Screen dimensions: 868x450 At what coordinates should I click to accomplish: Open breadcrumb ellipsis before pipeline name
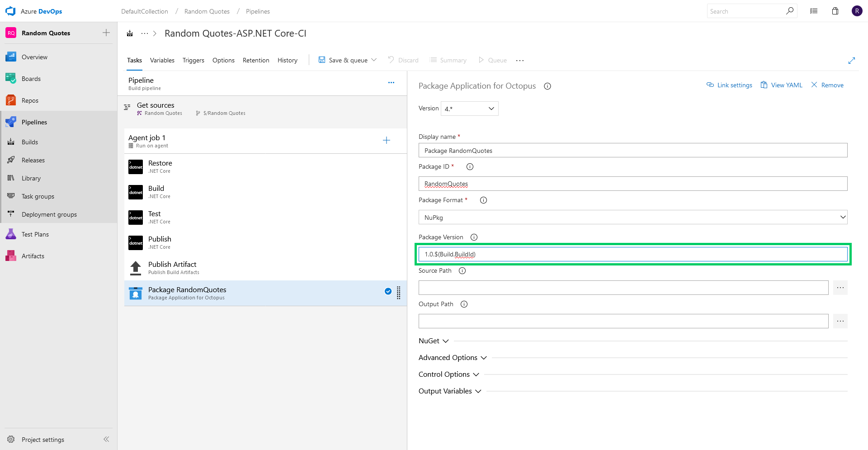click(145, 33)
